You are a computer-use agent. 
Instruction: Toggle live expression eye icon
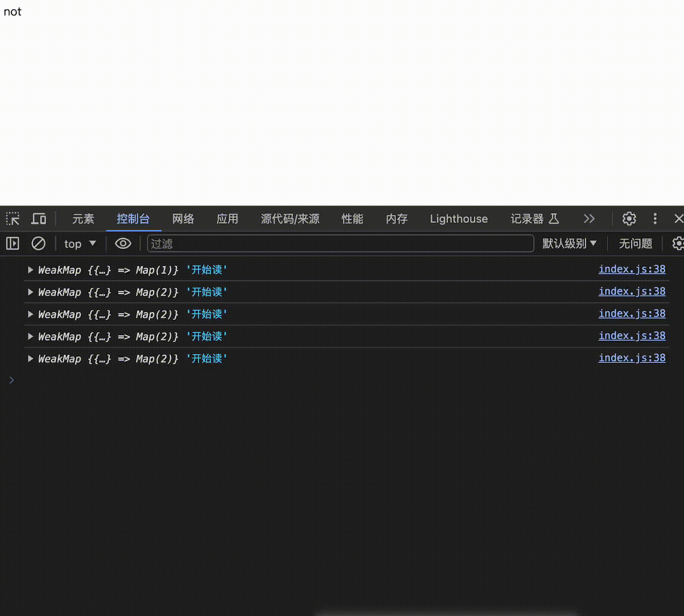click(123, 244)
